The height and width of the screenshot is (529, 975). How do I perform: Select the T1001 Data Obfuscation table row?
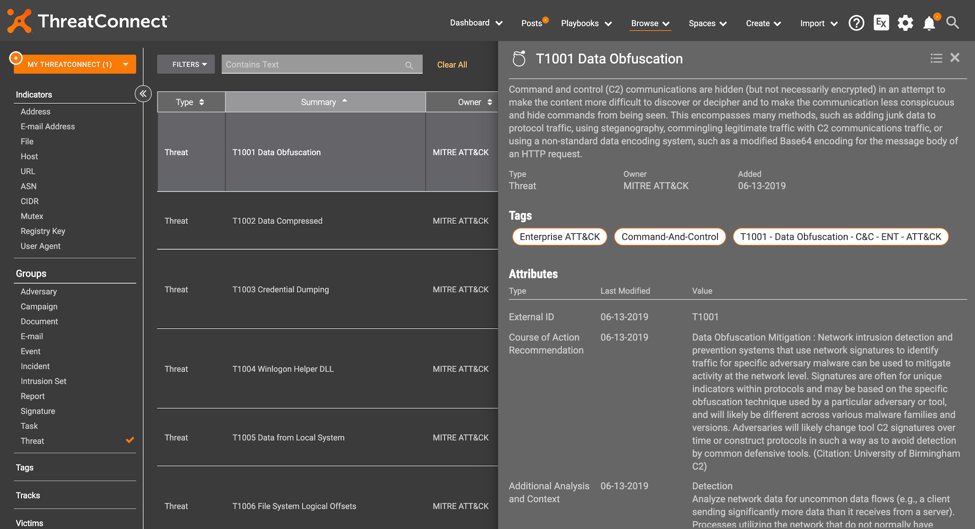coord(328,152)
